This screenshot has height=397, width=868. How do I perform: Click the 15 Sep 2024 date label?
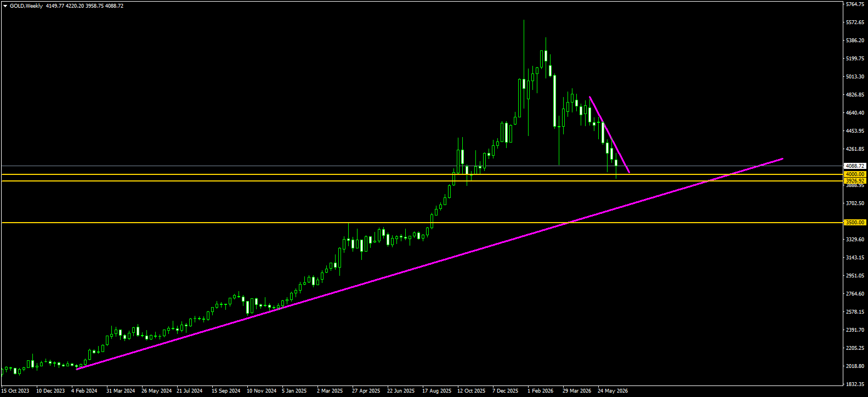pos(226,391)
